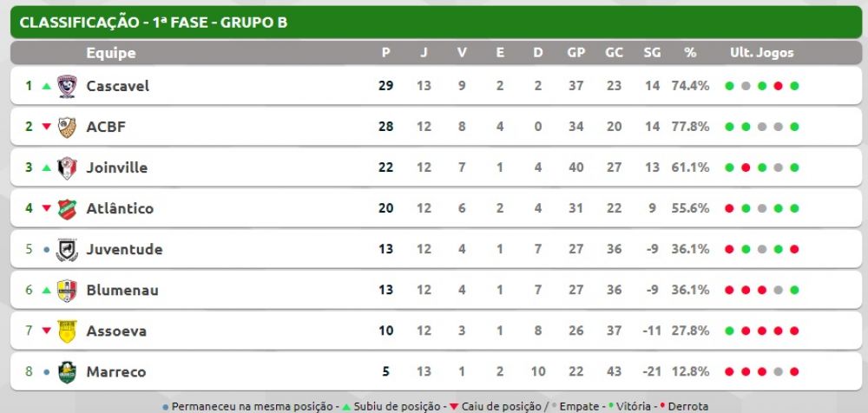This screenshot has height=413, width=868.
Task: Click the Cascavel team crest
Action: click(x=67, y=86)
